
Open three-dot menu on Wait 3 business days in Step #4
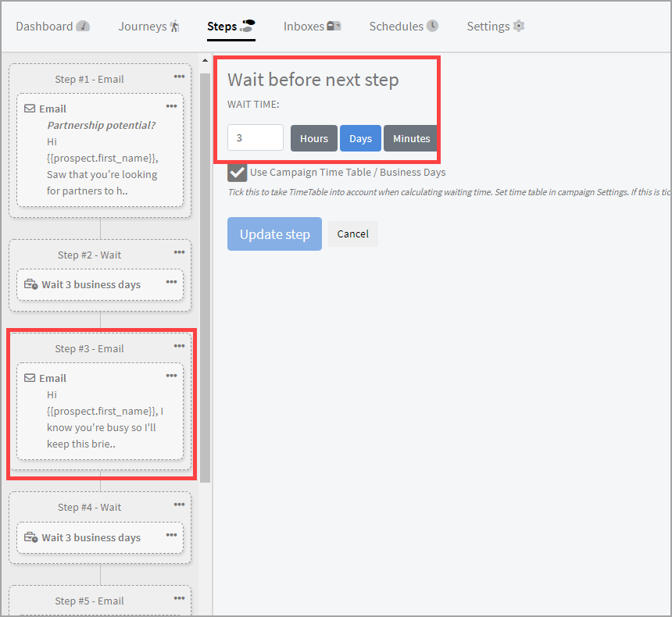pyautogui.click(x=171, y=535)
